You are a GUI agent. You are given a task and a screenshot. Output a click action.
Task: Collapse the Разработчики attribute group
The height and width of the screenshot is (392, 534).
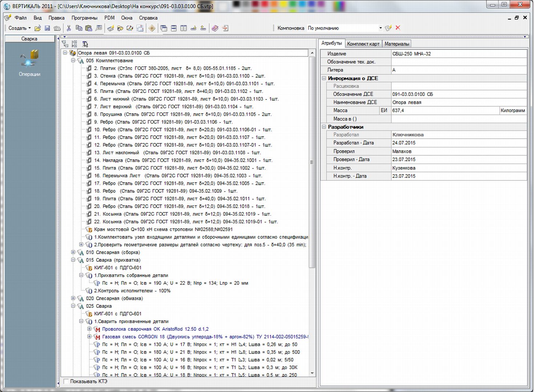coord(324,127)
